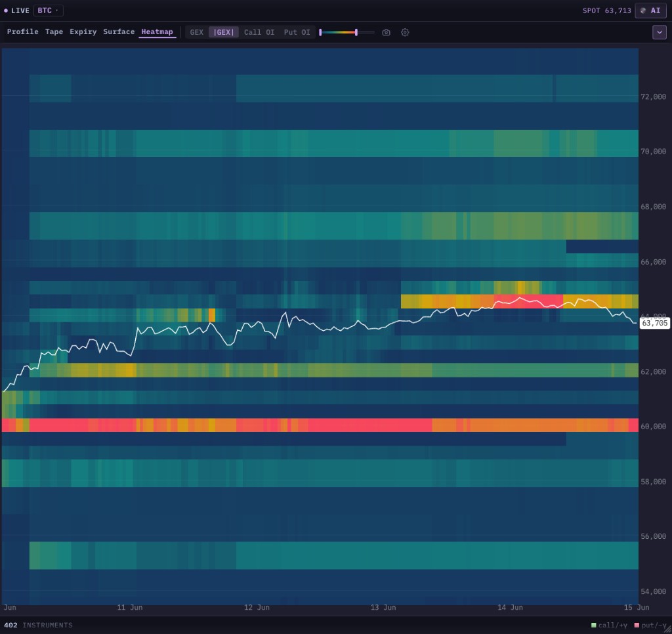Viewport: 672px width, 634px height.
Task: Click the 12 Jun date axis label
Action: coord(257,608)
